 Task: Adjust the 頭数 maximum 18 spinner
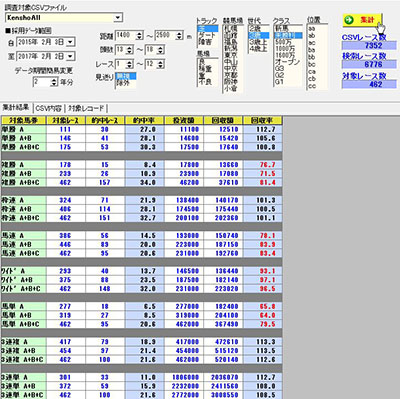[x=160, y=50]
